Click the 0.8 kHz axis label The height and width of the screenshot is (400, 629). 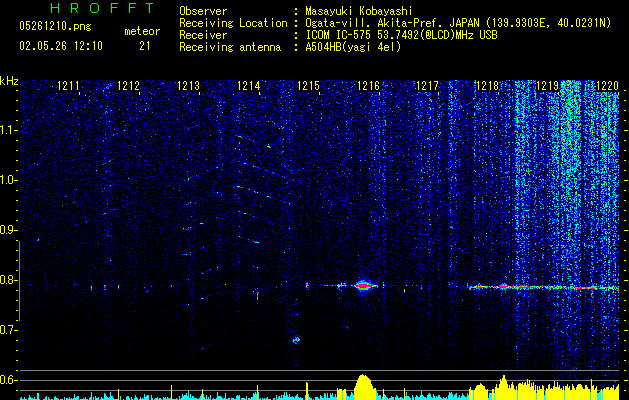click(x=9, y=280)
